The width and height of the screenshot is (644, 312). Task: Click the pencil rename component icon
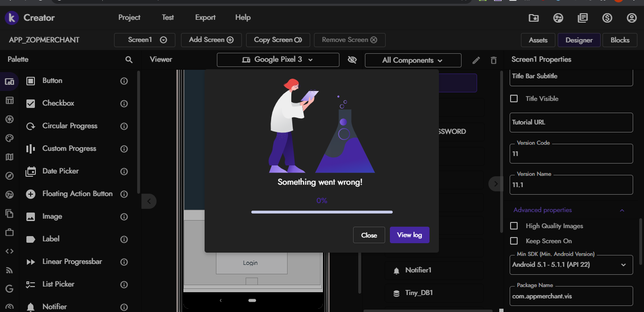pyautogui.click(x=476, y=60)
